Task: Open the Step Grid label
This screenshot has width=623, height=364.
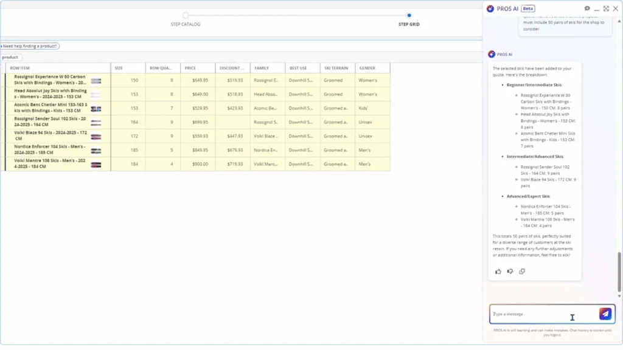Action: (409, 24)
